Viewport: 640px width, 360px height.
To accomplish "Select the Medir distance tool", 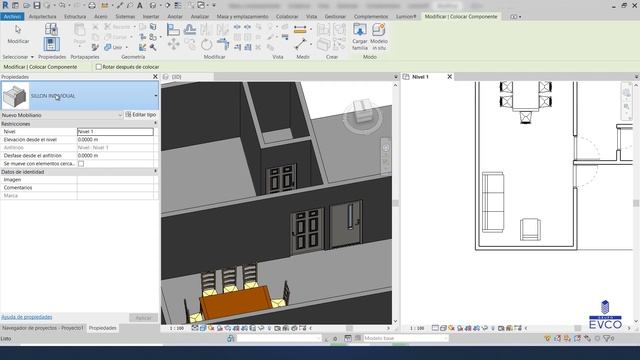I will tap(301, 44).
